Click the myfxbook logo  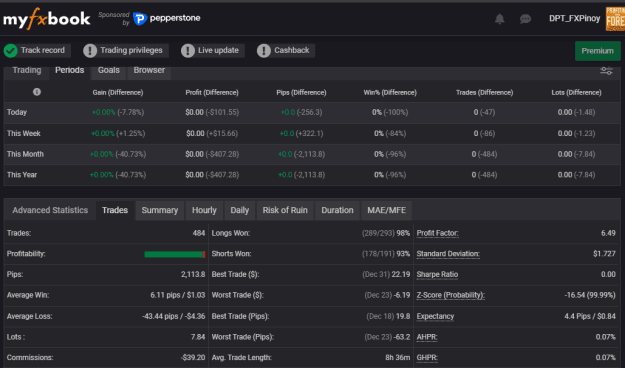pyautogui.click(x=47, y=19)
